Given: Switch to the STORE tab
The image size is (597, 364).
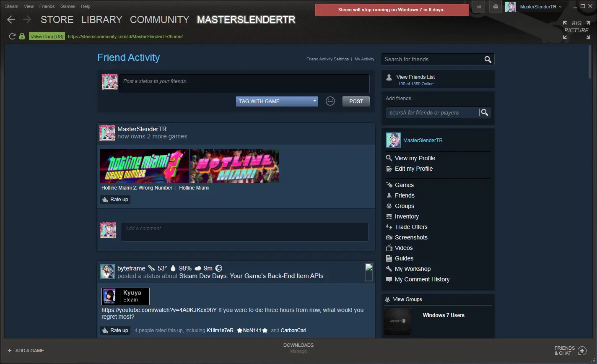Looking at the screenshot, I should click(x=57, y=20).
